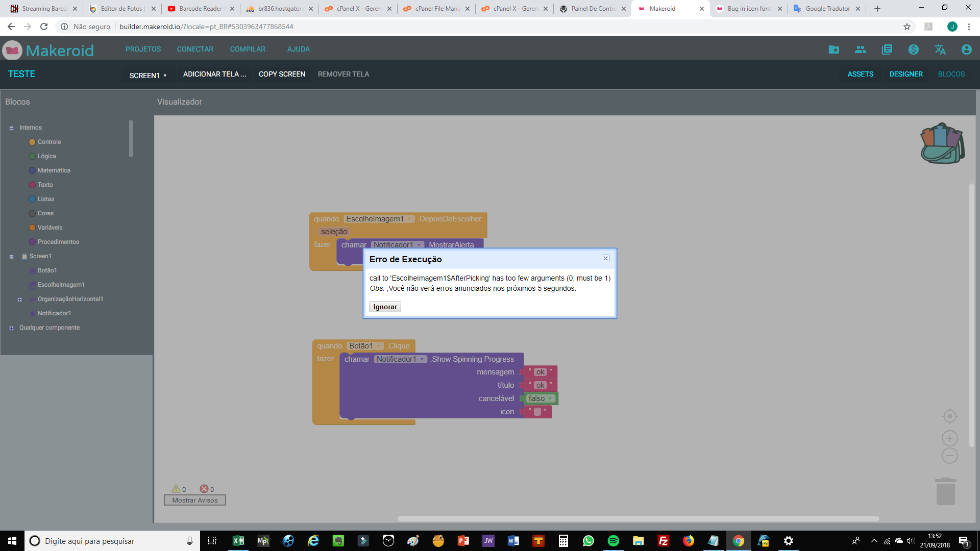This screenshot has width=980, height=551.
Task: Zoom in with the plus icon
Action: [949, 438]
